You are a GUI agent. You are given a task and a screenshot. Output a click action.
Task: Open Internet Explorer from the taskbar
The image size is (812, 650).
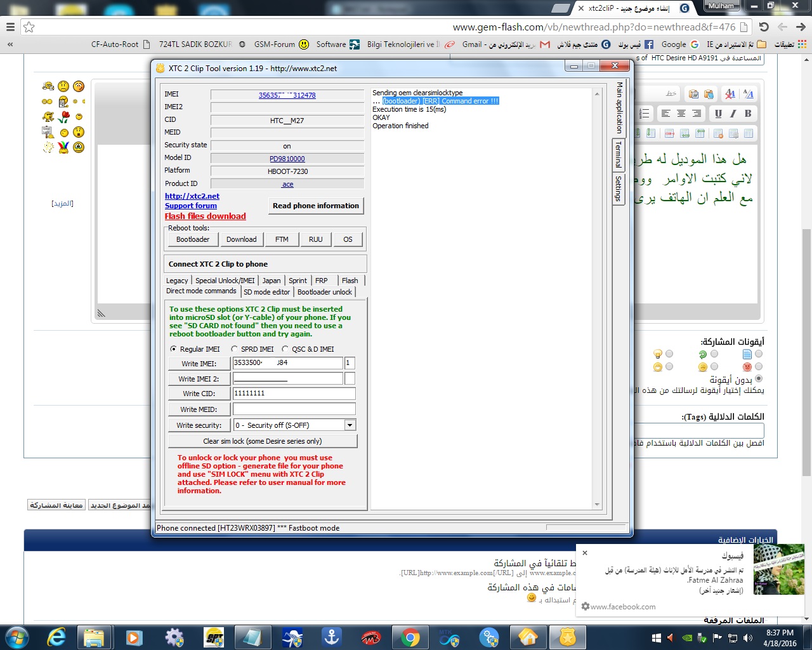point(56,637)
